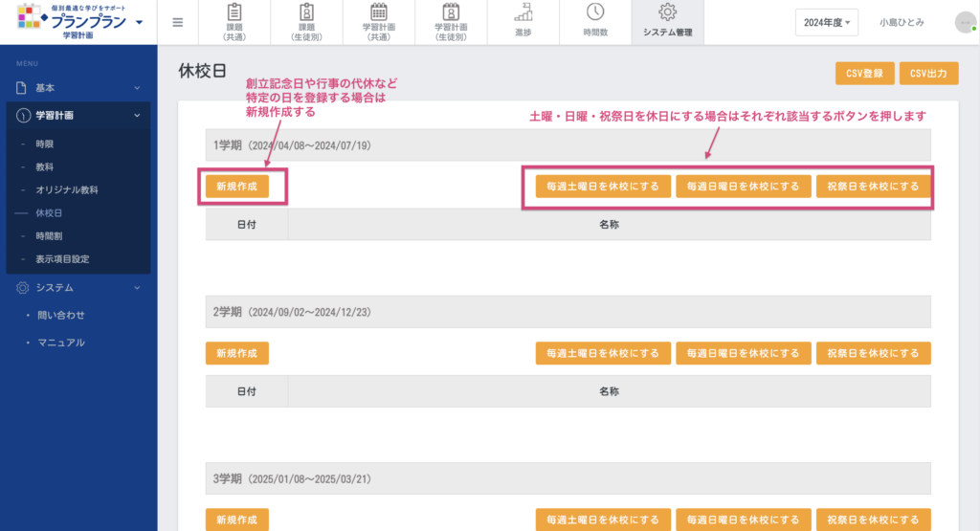This screenshot has width=980, height=531.
Task: Expand the 基本 menu chevron
Action: [137, 88]
